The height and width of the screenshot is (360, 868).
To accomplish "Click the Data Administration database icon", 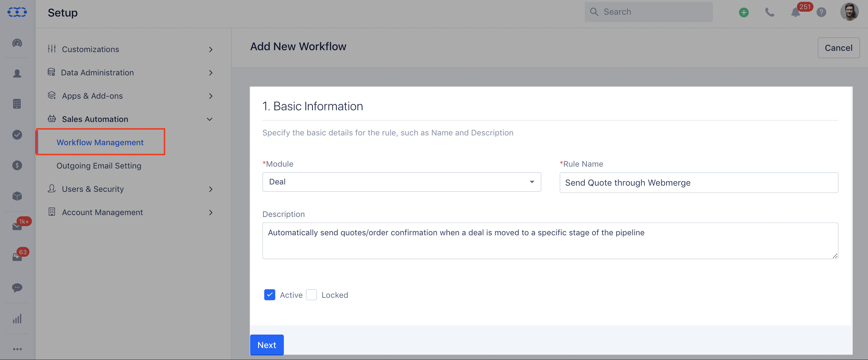I will [51, 72].
